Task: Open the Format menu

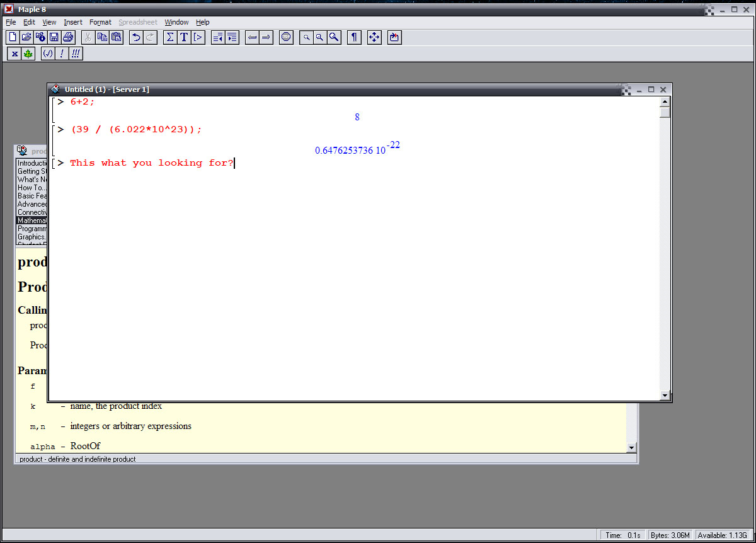Action: tap(100, 22)
